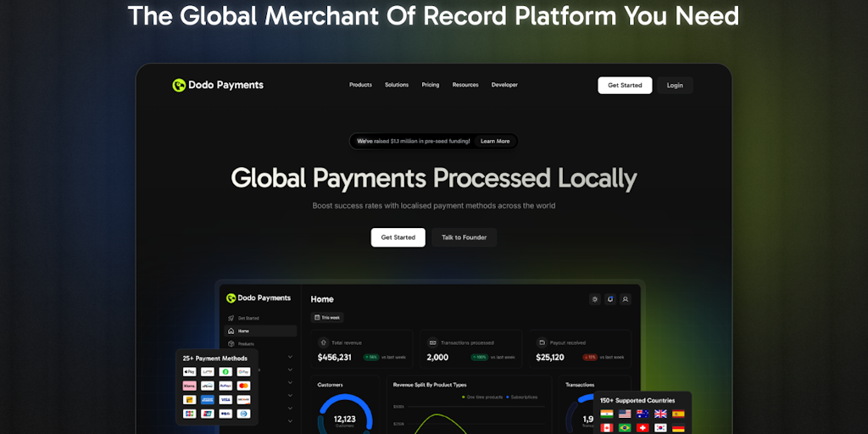Click the Login button

(675, 85)
